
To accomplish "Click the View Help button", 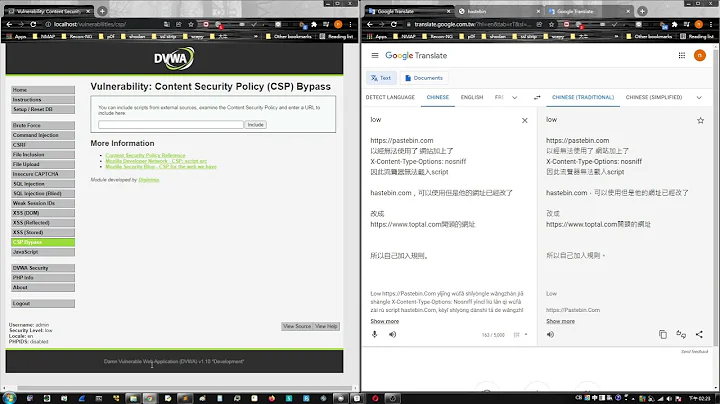I will (326, 326).
